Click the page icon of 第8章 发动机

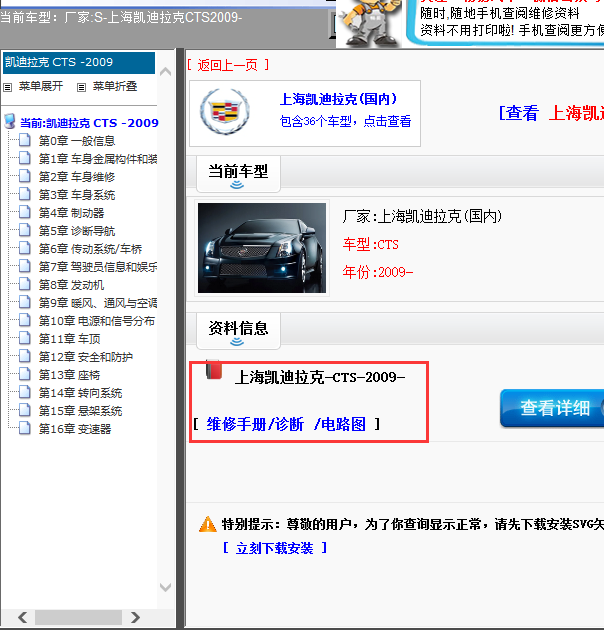[x=25, y=284]
